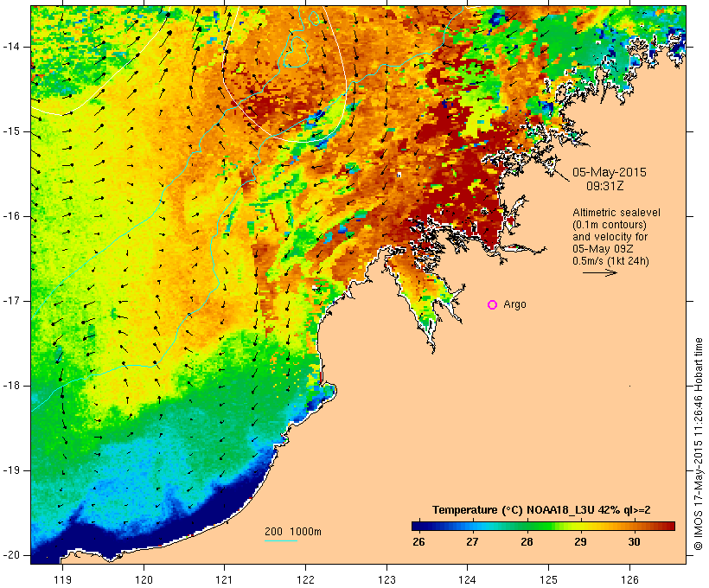Click the 120 longitude axis label
The width and height of the screenshot is (709, 588).
coord(144,580)
